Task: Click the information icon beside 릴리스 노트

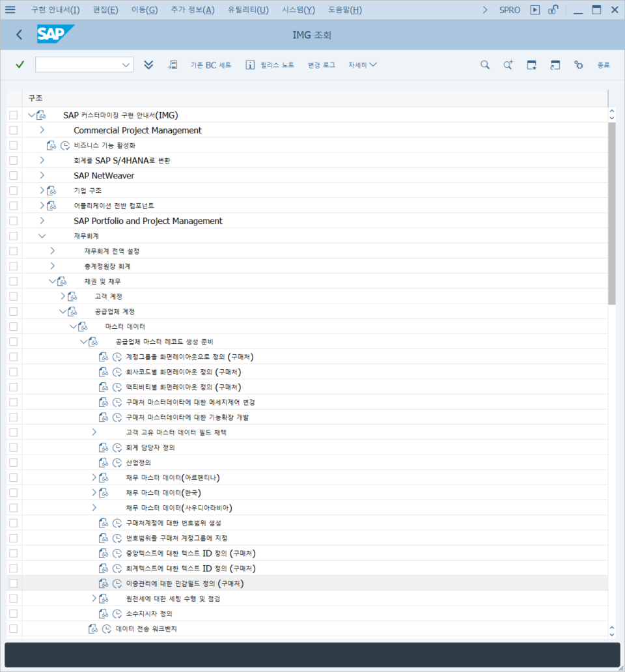Action: coord(250,64)
